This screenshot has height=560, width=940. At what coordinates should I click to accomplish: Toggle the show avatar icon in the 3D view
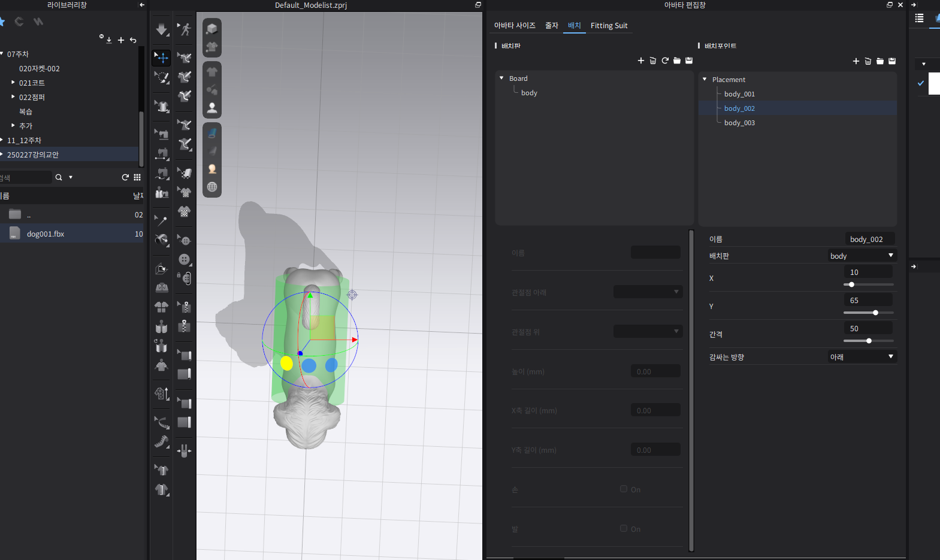[212, 108]
